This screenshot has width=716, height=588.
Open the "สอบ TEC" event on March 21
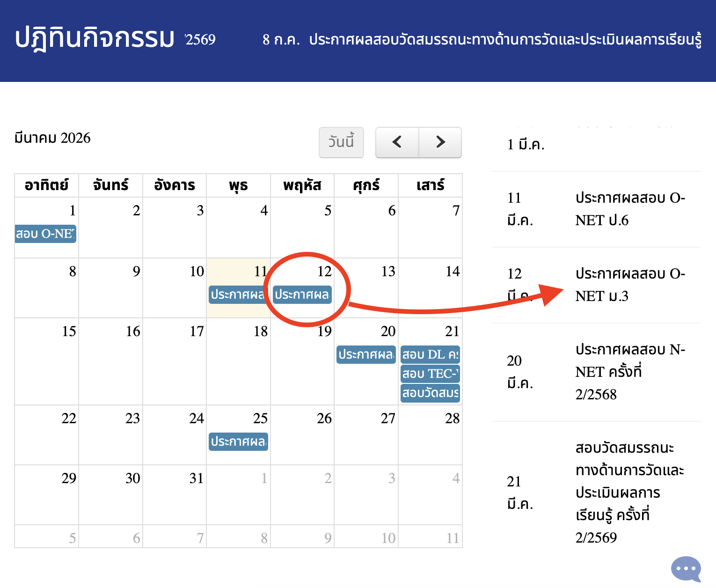pos(430,374)
